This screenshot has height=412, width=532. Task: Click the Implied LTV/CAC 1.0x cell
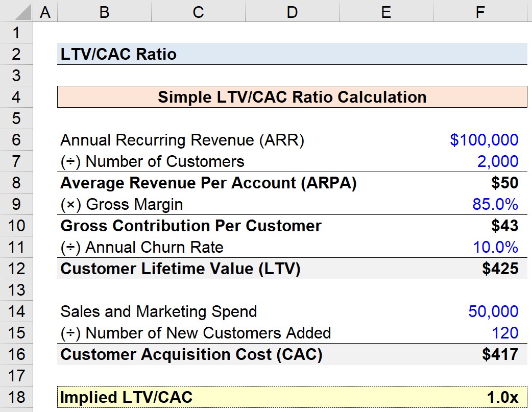tap(480, 397)
